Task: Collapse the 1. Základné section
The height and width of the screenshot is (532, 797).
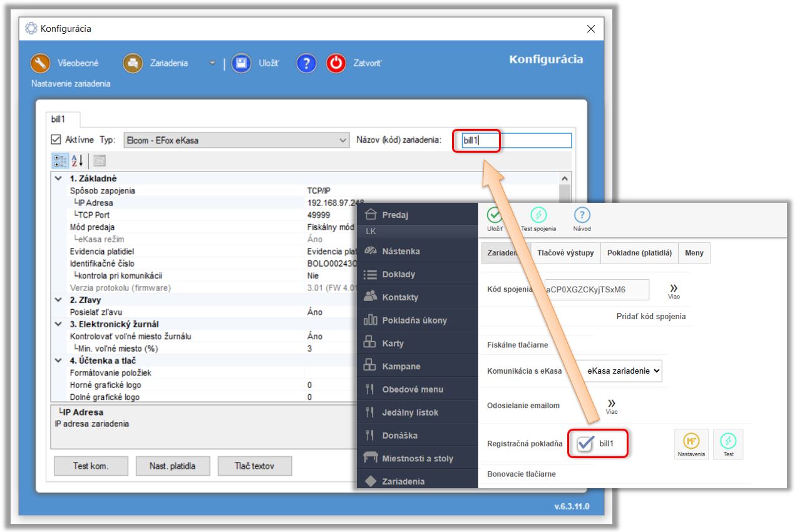Action: [59, 179]
